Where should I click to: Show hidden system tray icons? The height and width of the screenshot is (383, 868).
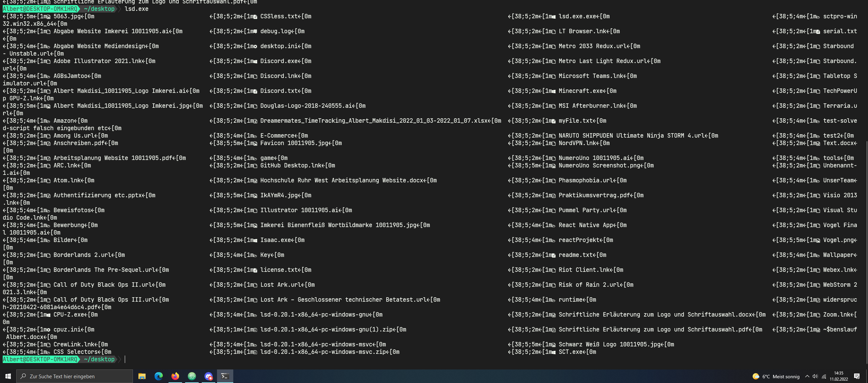click(x=807, y=377)
